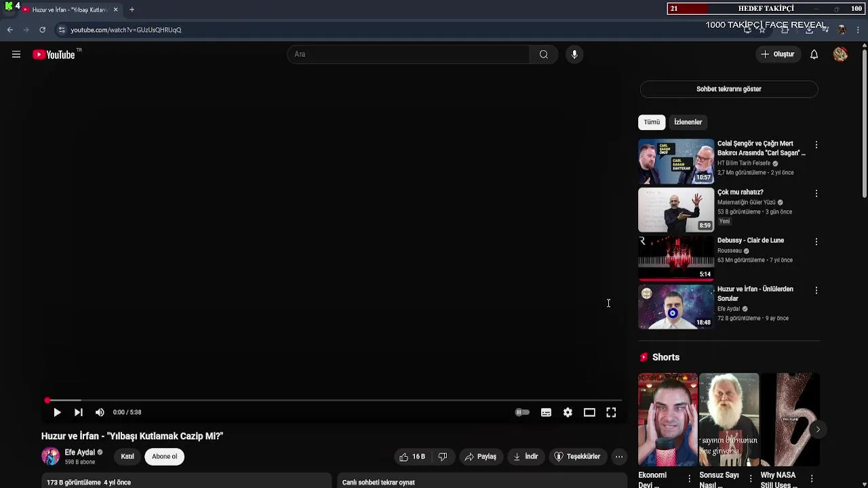Open account avatar menu

point(840,54)
